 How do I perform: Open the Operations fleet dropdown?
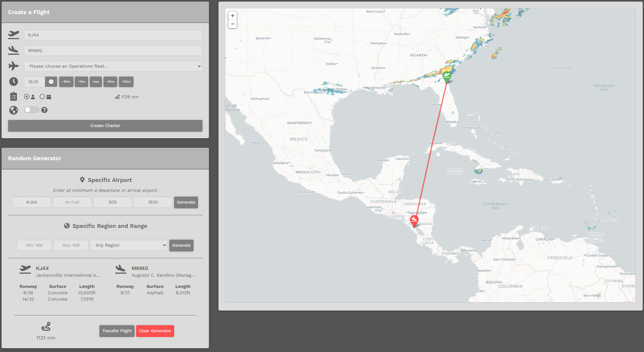click(x=113, y=66)
